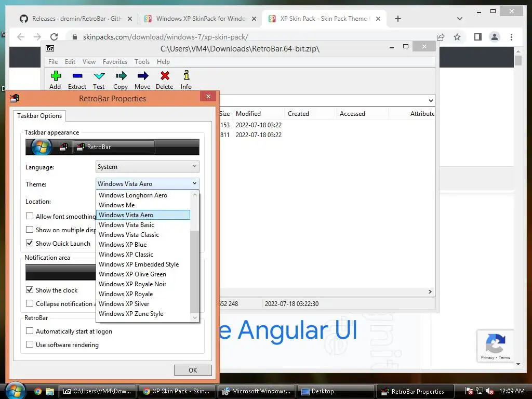Click the share page icon in Chrome
Screen dimensions: 532x399
(x=441, y=37)
